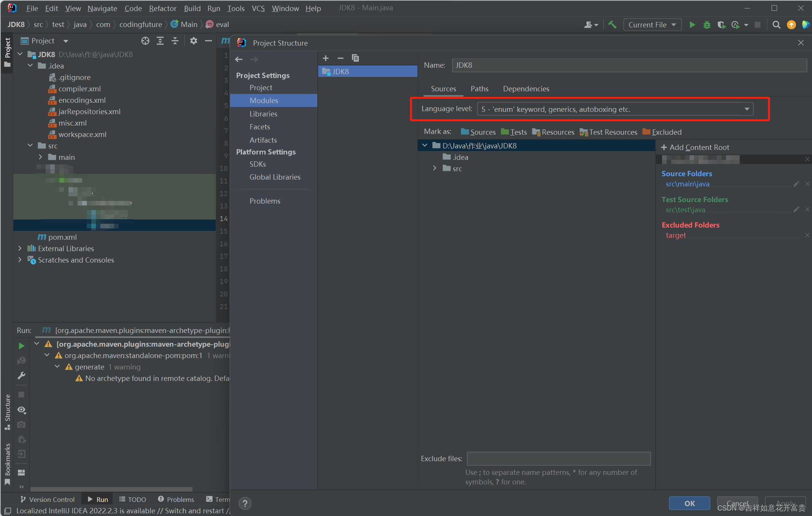This screenshot has height=516, width=812.
Task: Mark folder as Tests
Action: [514, 132]
